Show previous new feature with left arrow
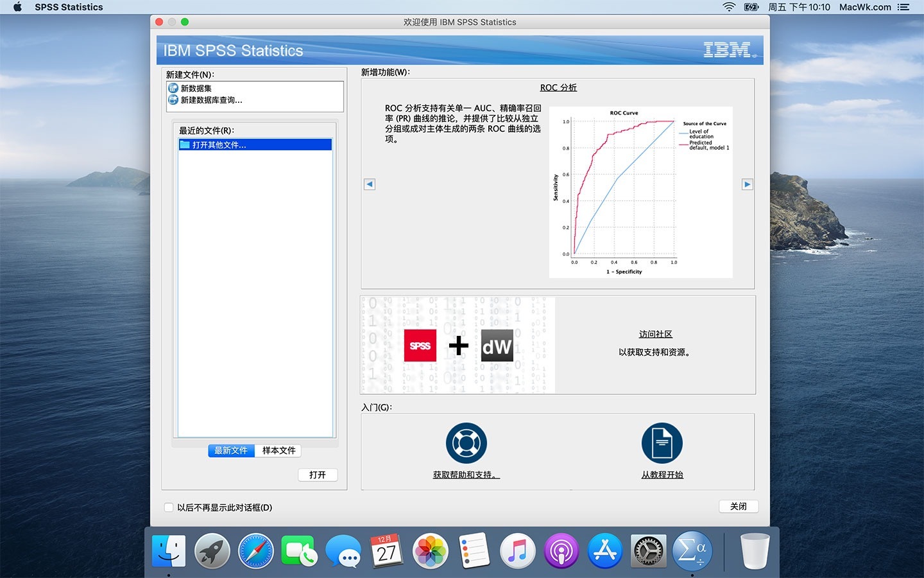Screen dimensions: 924x578 [x=370, y=184]
